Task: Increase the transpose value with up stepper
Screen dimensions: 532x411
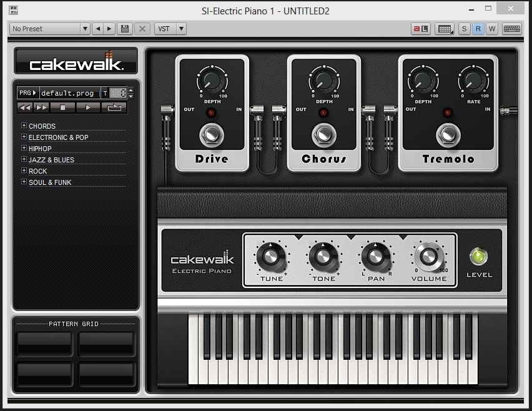Action: [131, 90]
